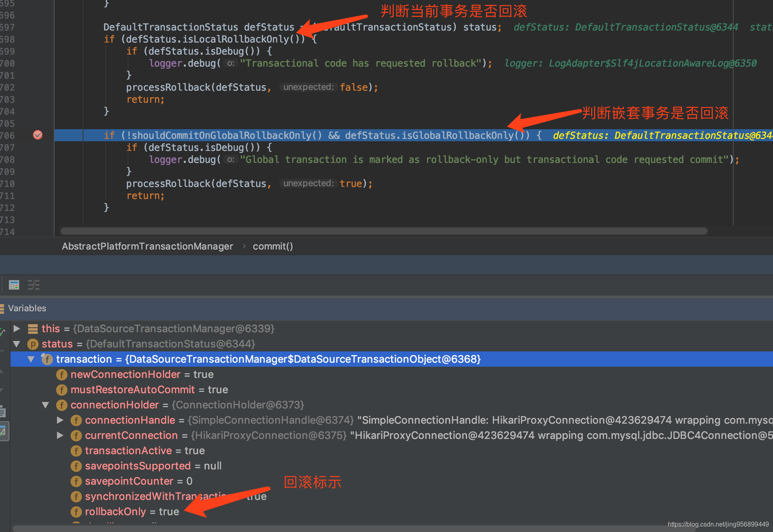
Task: Expand the `this` DataSourceTransactionManager node
Action: 18,327
